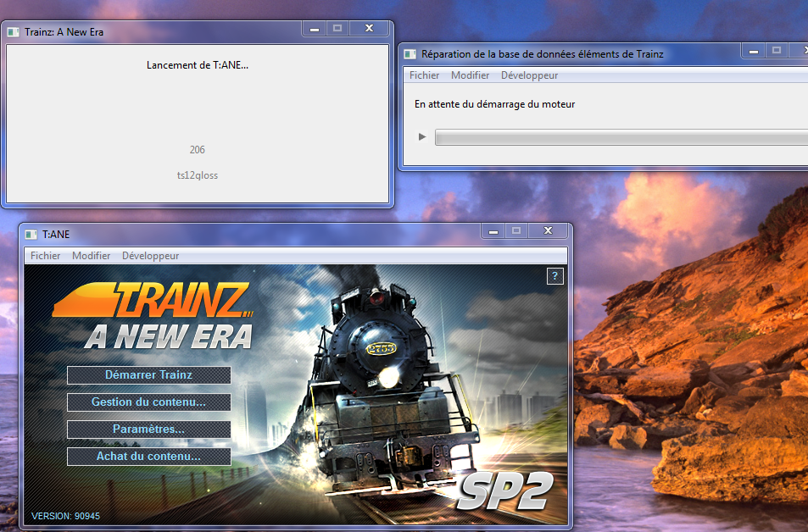Click the '206' counter text
The height and width of the screenshot is (532, 808).
198,150
